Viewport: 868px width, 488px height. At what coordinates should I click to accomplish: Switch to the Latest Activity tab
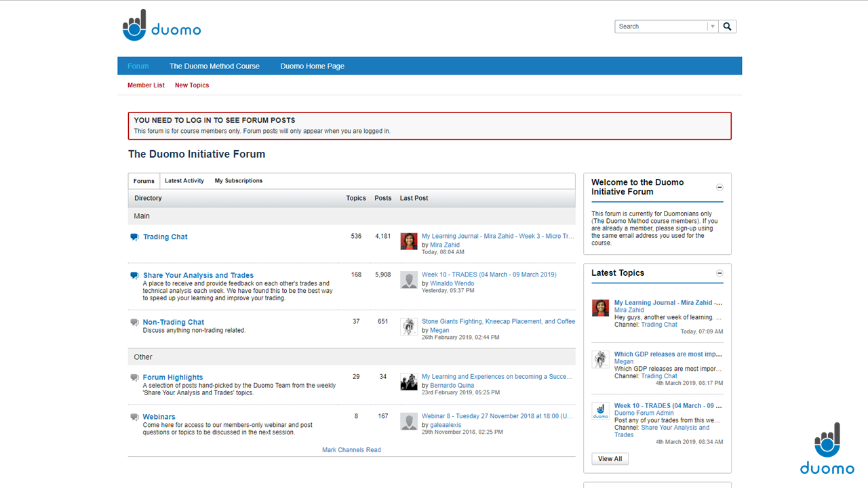[x=184, y=181]
